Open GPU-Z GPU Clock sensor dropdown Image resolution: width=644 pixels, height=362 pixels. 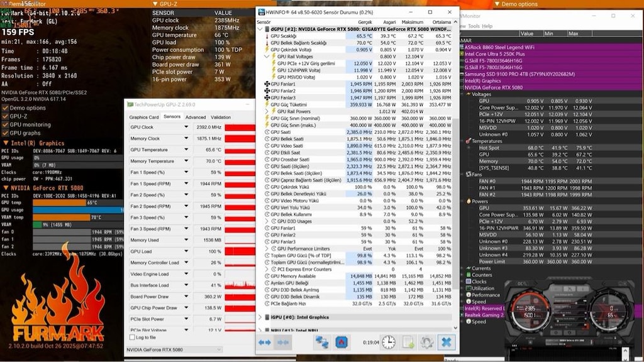pos(186,127)
